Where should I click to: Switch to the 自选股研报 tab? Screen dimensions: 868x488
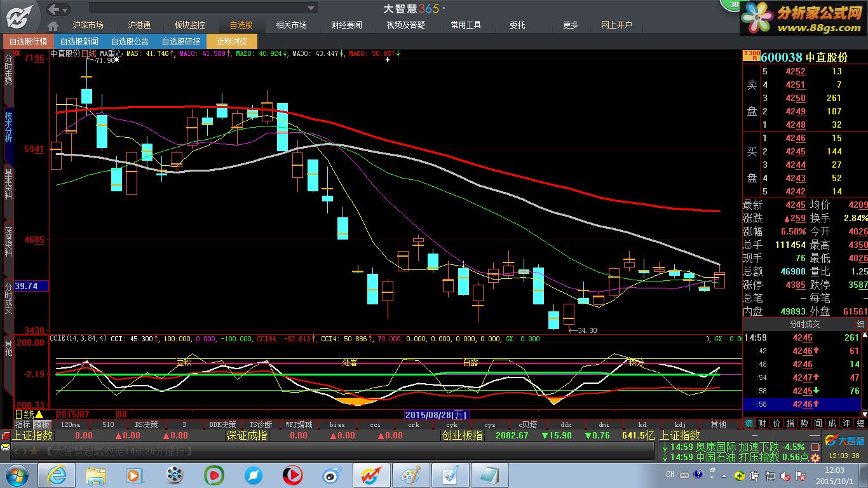click(x=181, y=41)
